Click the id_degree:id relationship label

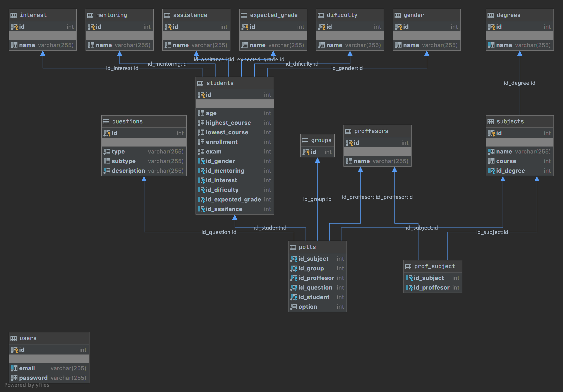(x=519, y=83)
